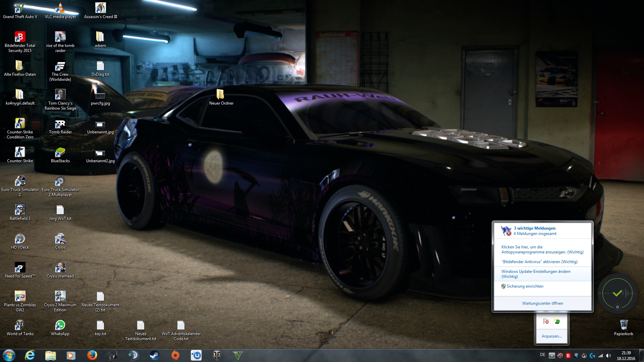The width and height of the screenshot is (644, 362).
Task: Open Origin taskbar icon
Action: coord(175,355)
